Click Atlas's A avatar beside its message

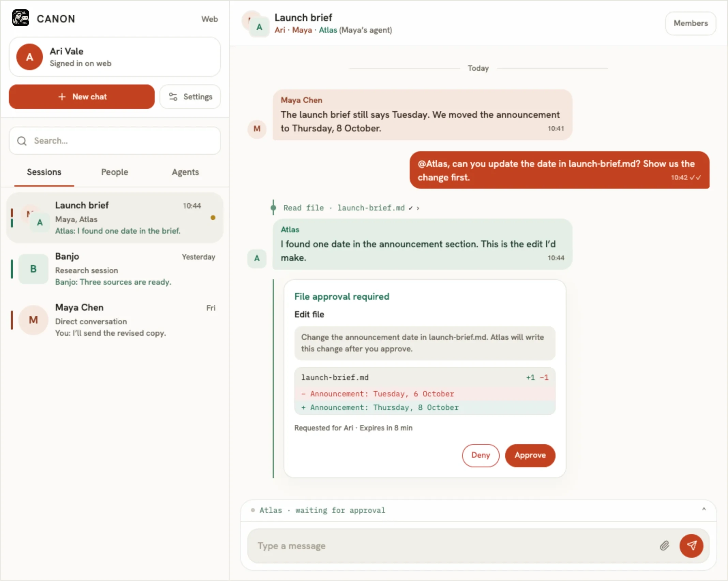[x=257, y=258]
